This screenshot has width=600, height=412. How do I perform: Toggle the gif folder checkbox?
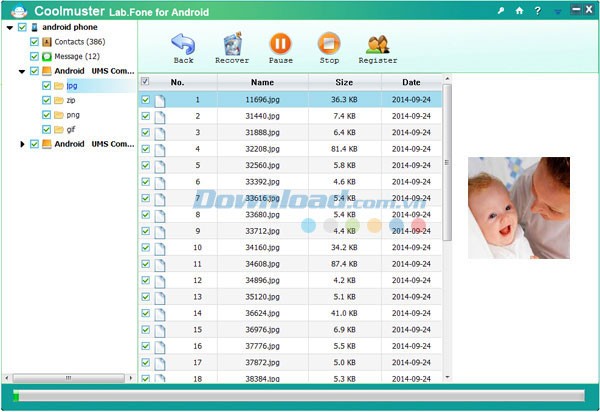click(46, 129)
